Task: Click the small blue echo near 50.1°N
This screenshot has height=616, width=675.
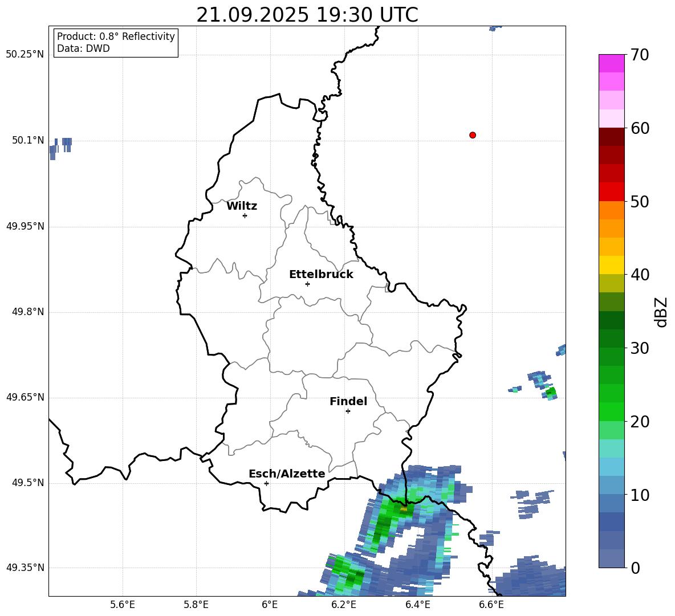Action: coord(60,148)
